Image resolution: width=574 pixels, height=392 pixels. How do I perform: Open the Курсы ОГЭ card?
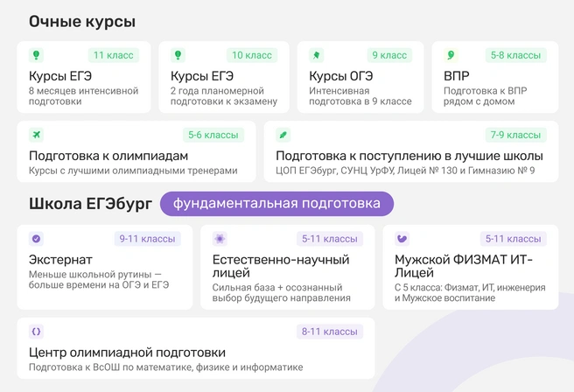pos(360,77)
